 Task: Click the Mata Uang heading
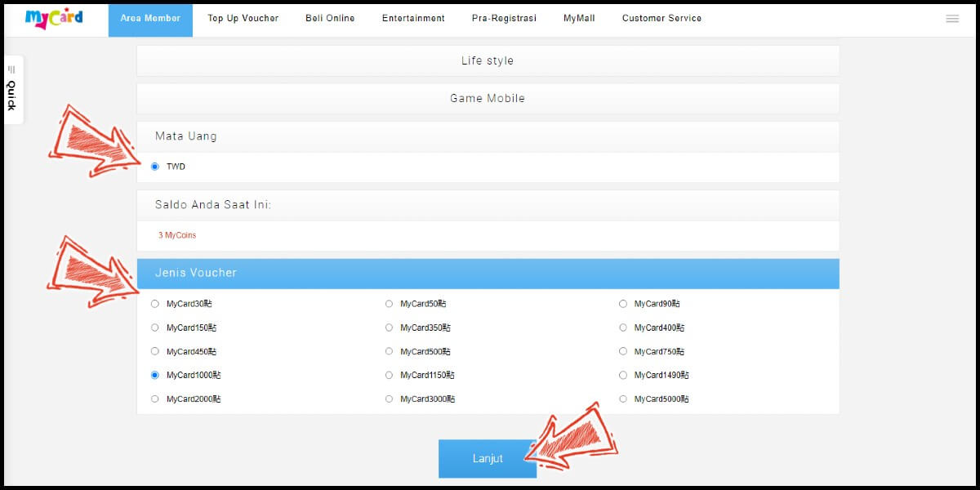click(186, 136)
